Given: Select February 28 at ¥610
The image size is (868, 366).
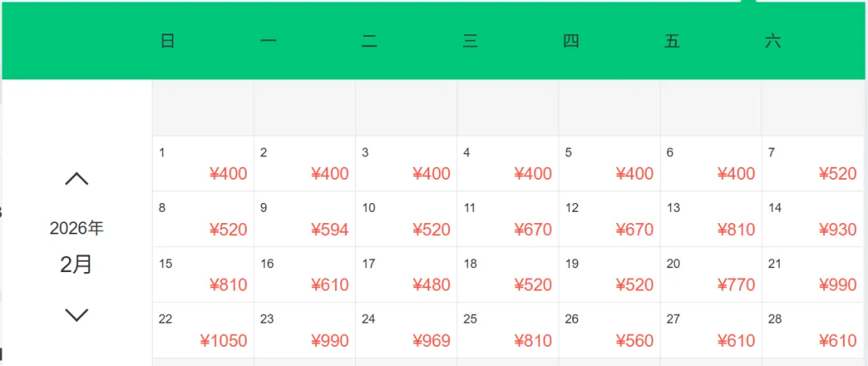Looking at the screenshot, I should coord(813,330).
